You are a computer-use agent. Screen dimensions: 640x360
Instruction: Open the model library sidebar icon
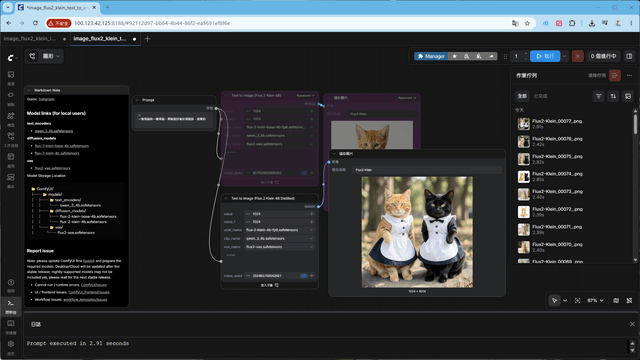(x=11, y=116)
